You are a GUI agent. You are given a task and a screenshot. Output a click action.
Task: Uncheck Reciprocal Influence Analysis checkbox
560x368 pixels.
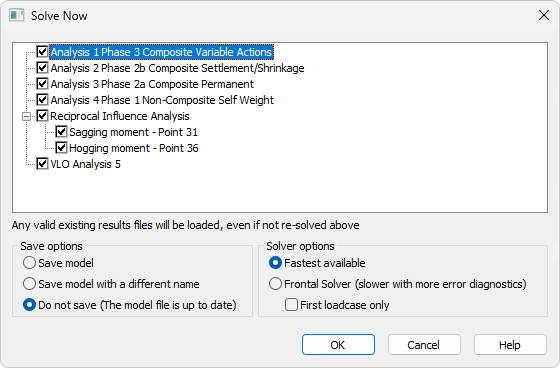[42, 116]
